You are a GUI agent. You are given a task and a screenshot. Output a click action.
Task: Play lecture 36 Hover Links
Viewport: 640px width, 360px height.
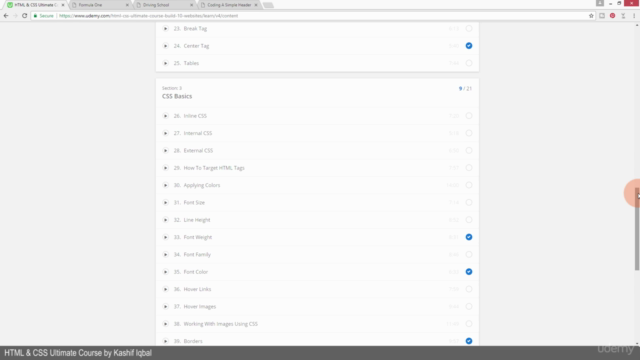pyautogui.click(x=165, y=289)
